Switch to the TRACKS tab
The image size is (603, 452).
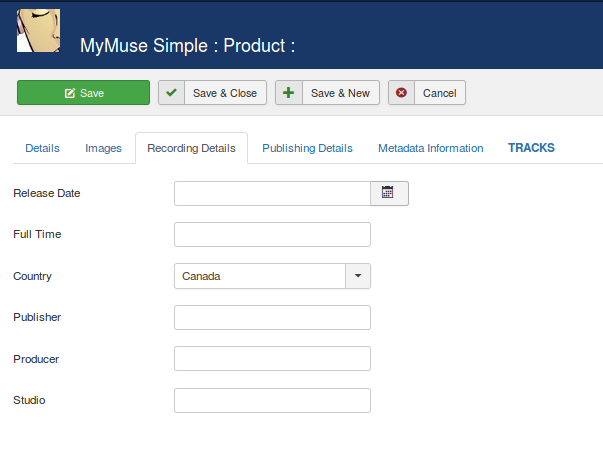point(531,148)
